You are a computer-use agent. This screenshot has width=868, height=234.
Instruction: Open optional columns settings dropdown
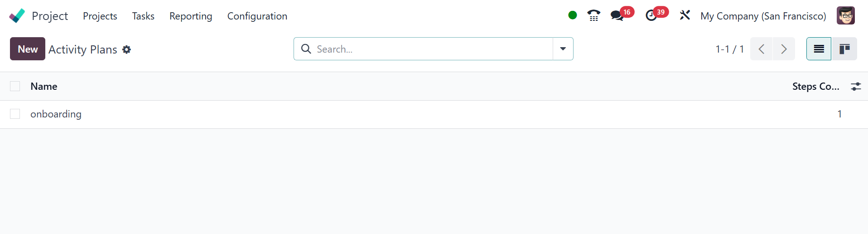tap(856, 86)
